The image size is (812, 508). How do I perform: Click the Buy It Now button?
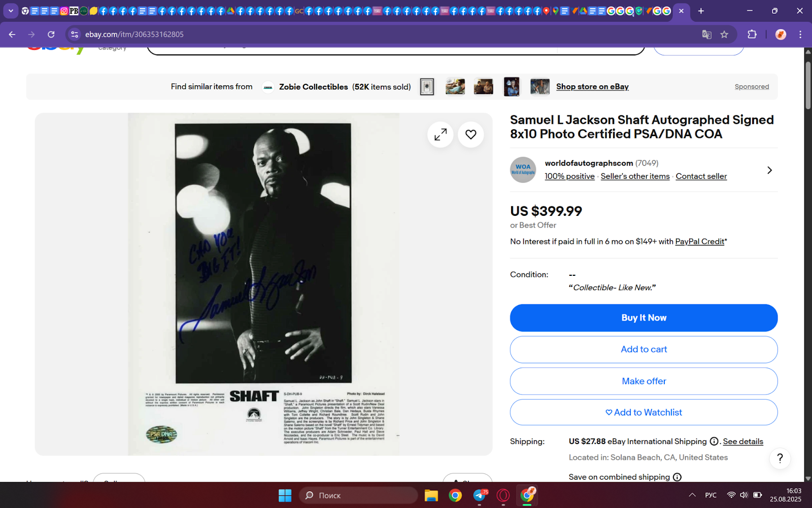(x=644, y=318)
